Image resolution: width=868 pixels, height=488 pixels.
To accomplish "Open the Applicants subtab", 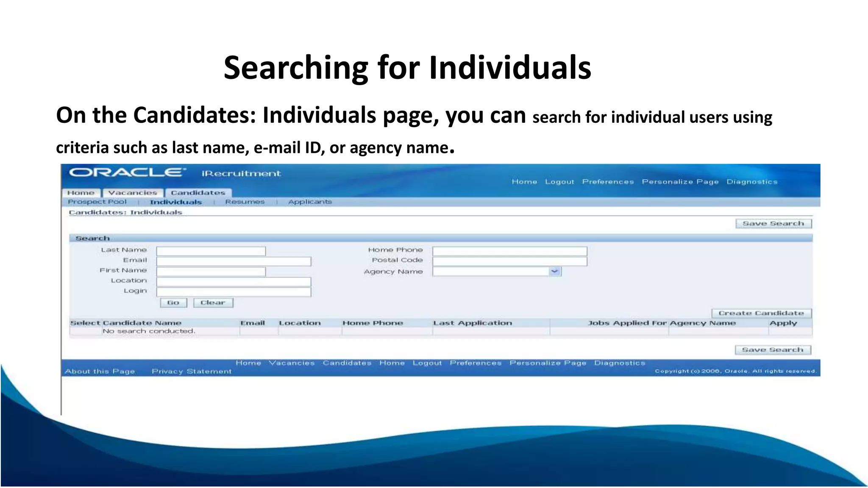I will (310, 202).
